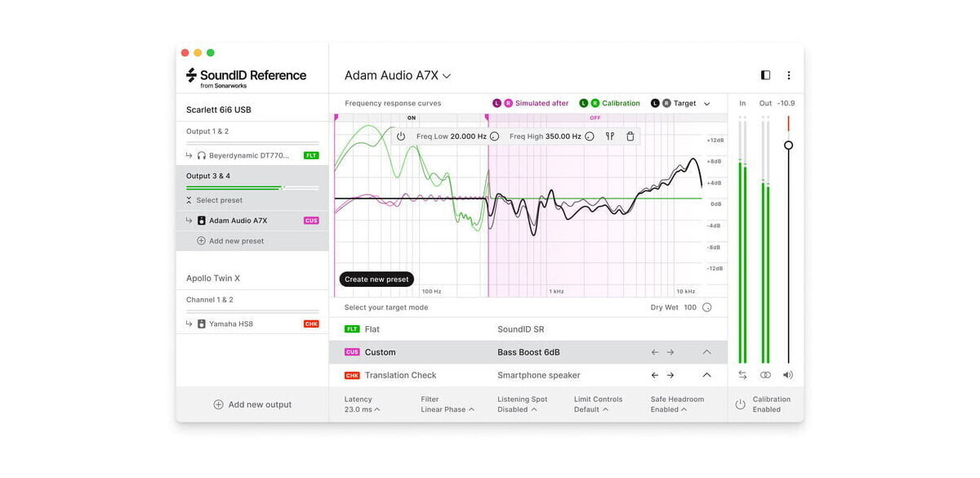Mute output with the speaker icon
This screenshot has height=478, width=980.
point(788,375)
